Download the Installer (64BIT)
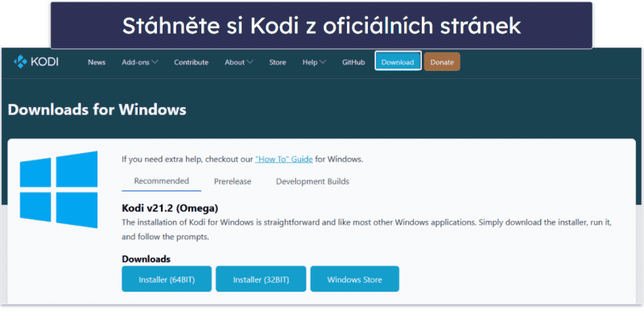Image resolution: width=644 pixels, height=311 pixels. tap(167, 280)
